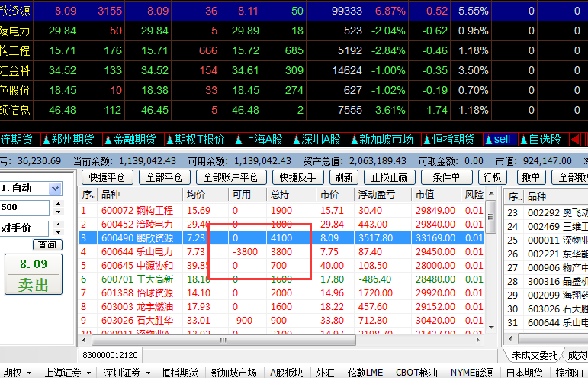588x378 pixels.
Task: Select the 恒指期货 tab in bottom bar
Action: (179, 373)
